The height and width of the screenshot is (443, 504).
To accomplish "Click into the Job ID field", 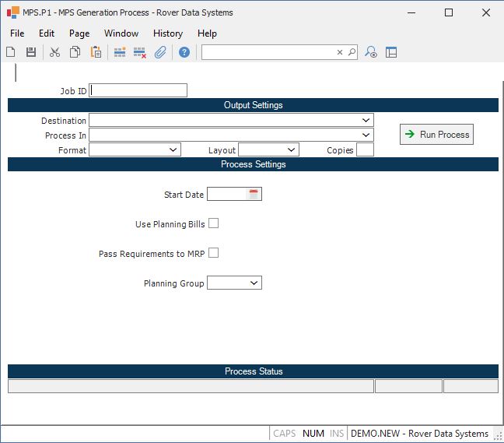I will (138, 90).
